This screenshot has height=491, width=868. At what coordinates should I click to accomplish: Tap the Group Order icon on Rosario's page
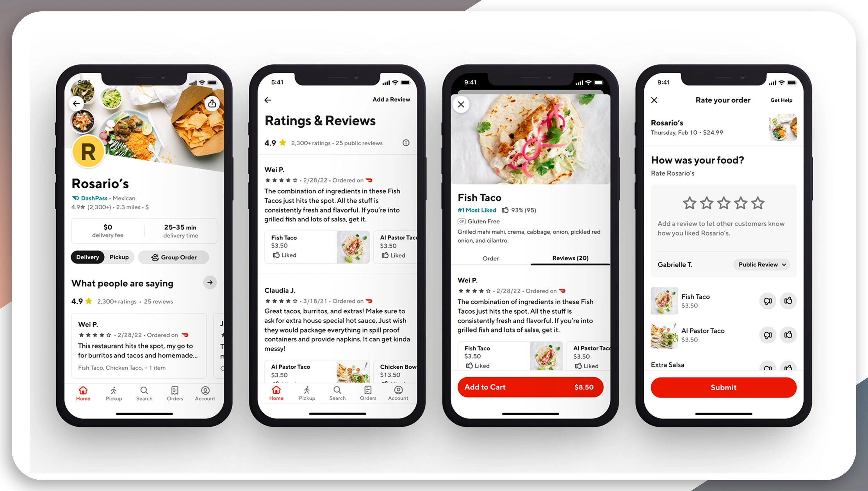click(x=153, y=257)
